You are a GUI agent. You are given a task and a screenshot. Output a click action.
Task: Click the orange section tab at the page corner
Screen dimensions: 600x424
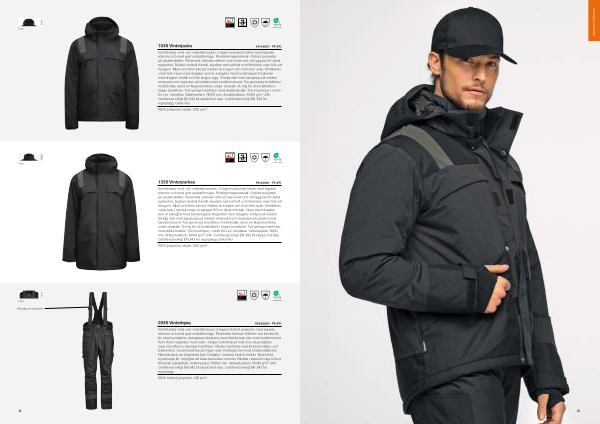click(594, 20)
